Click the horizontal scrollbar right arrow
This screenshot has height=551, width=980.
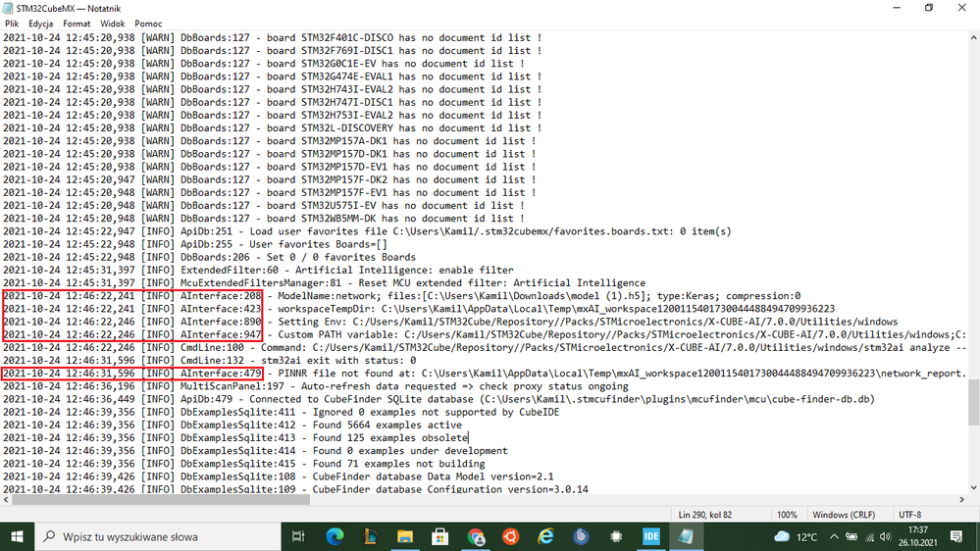pyautogui.click(x=962, y=499)
